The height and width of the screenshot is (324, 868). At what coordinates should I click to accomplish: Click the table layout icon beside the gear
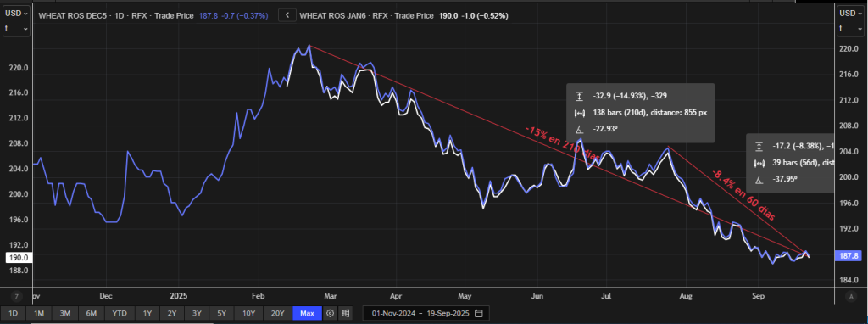(345, 314)
